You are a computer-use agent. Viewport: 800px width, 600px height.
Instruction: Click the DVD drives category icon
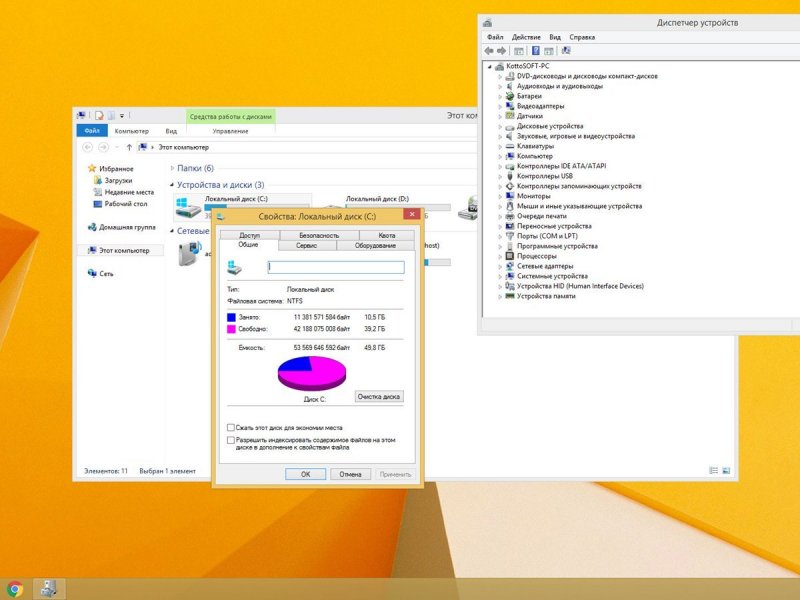pyautogui.click(x=509, y=76)
